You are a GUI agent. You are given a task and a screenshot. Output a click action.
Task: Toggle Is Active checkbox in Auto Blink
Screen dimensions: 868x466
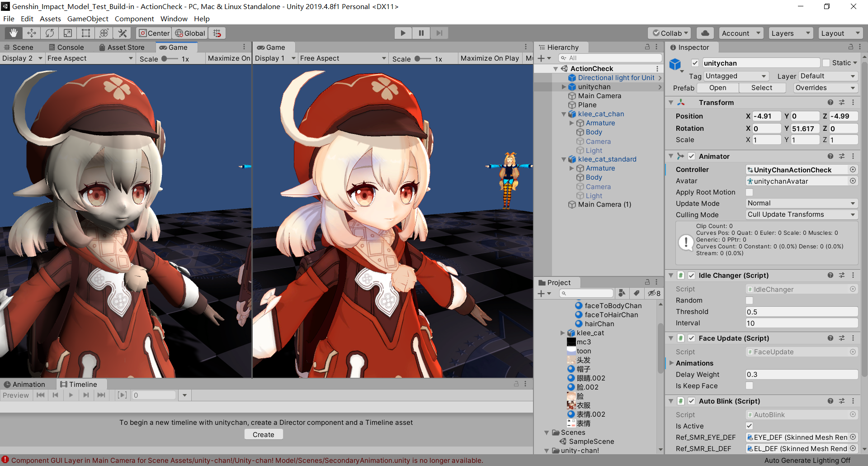pyautogui.click(x=749, y=426)
